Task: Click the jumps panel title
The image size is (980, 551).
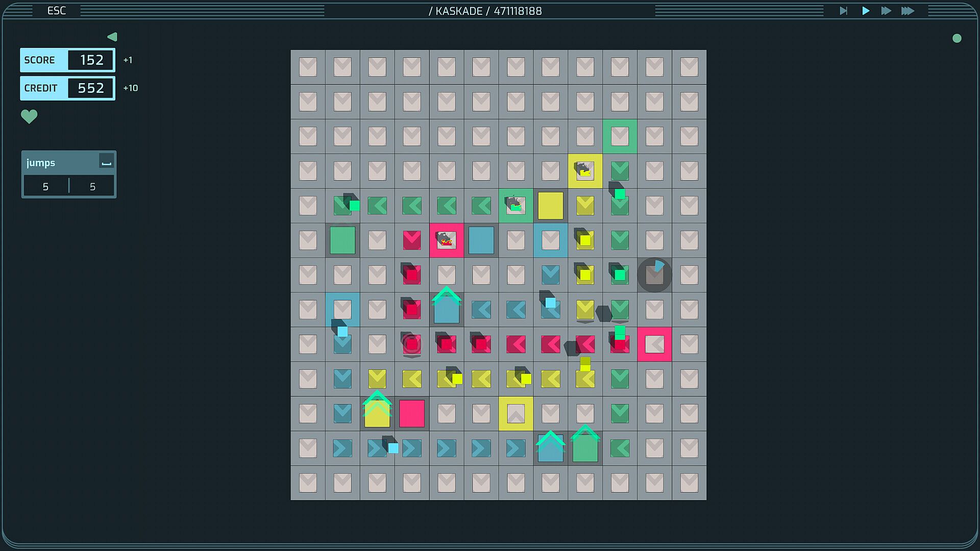Action: [41, 163]
